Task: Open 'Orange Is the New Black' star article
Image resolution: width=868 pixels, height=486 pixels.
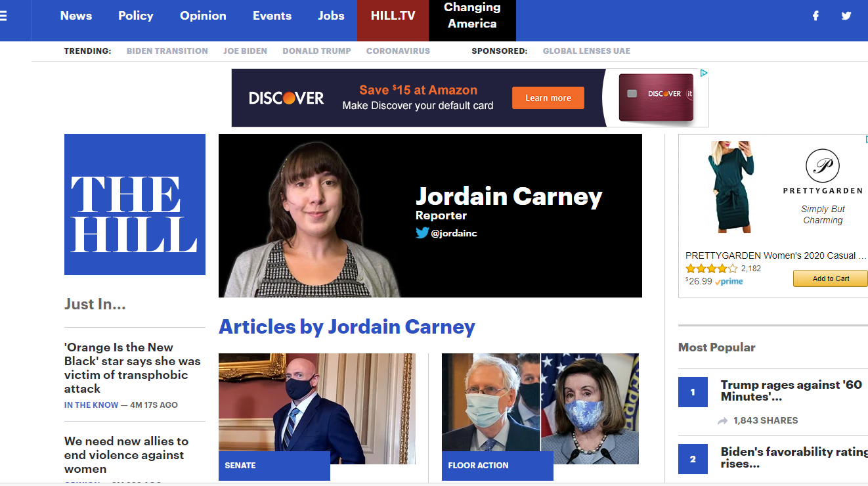Action: 133,368
